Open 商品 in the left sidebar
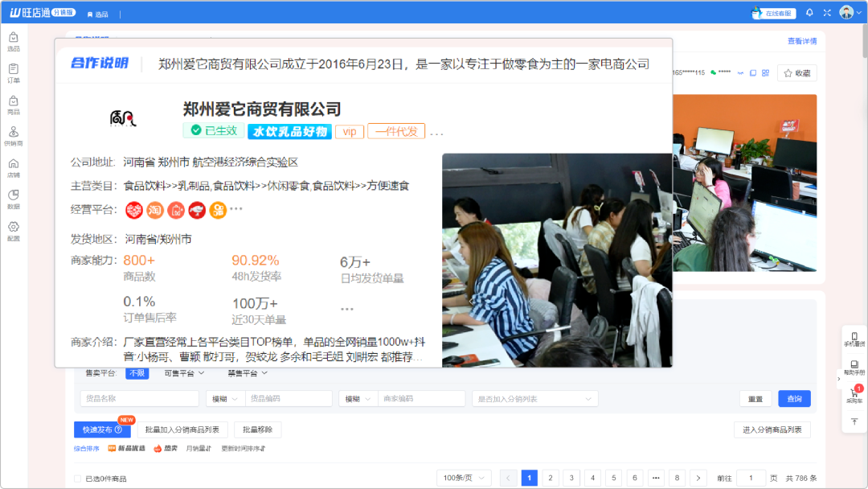 tap(14, 105)
